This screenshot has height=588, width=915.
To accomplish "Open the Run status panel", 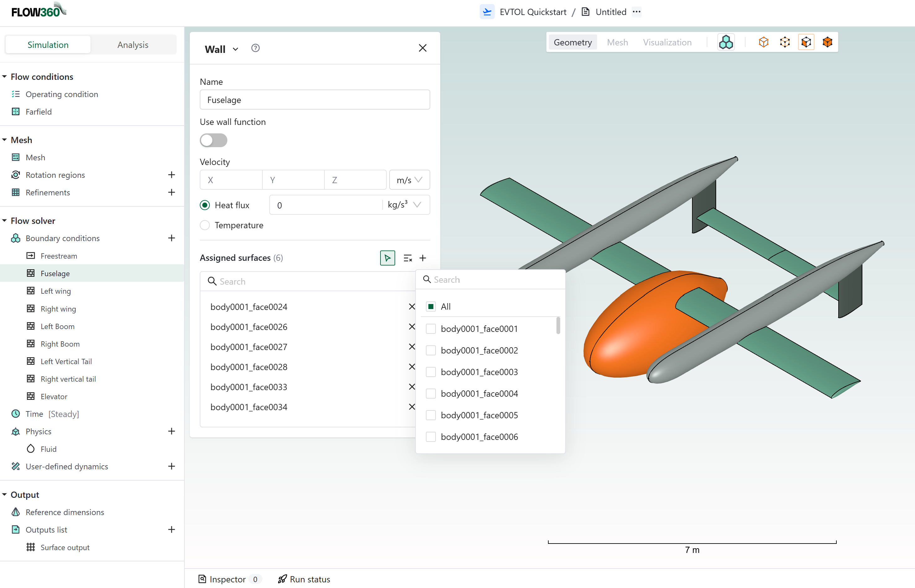I will [x=304, y=579].
